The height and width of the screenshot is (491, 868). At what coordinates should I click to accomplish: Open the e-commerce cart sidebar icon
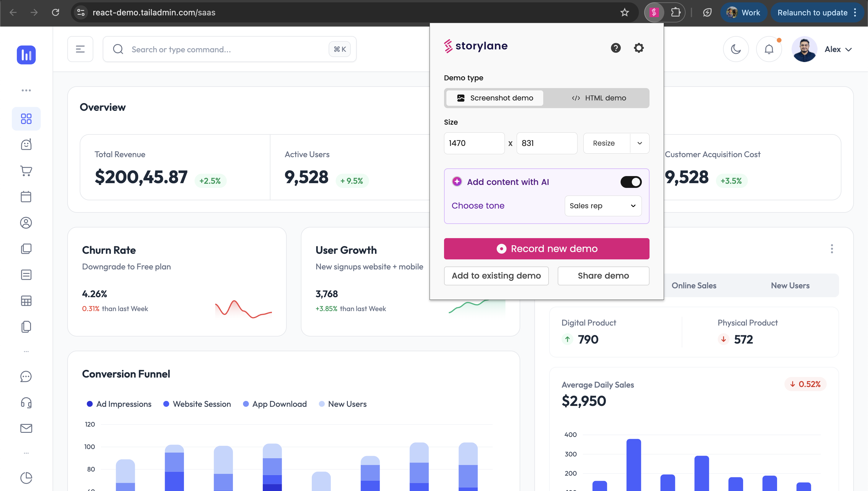26,171
